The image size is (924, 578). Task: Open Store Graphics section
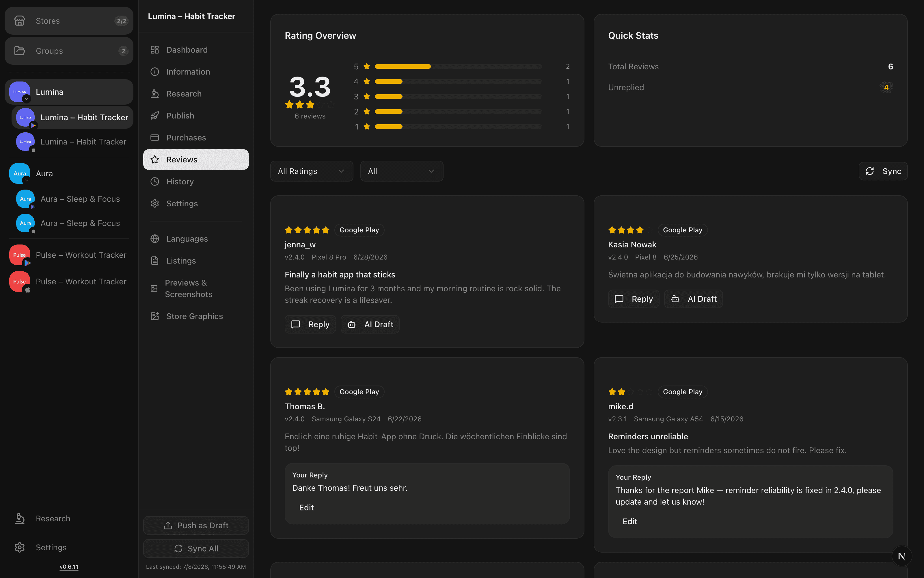(x=196, y=316)
